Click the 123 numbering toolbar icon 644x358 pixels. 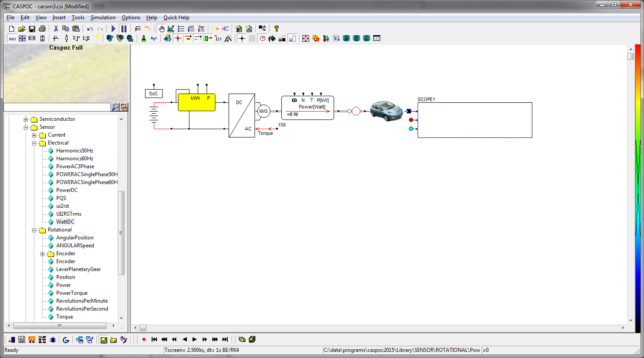218,39
